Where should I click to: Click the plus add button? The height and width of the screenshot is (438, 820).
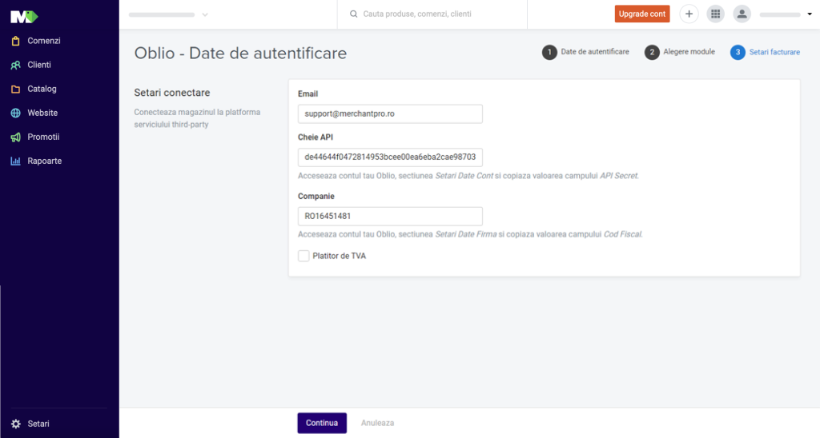pos(689,14)
